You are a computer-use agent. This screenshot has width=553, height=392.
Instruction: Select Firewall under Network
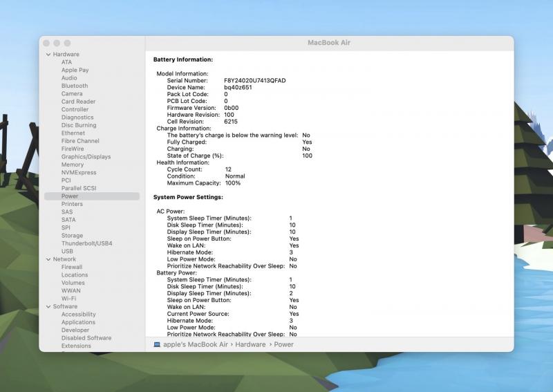click(x=72, y=267)
